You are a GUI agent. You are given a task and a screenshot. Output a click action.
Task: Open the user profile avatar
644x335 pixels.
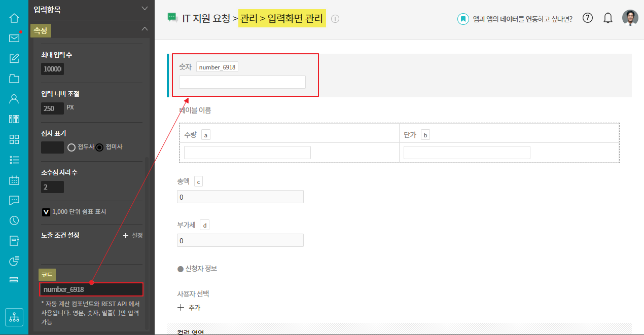point(630,18)
